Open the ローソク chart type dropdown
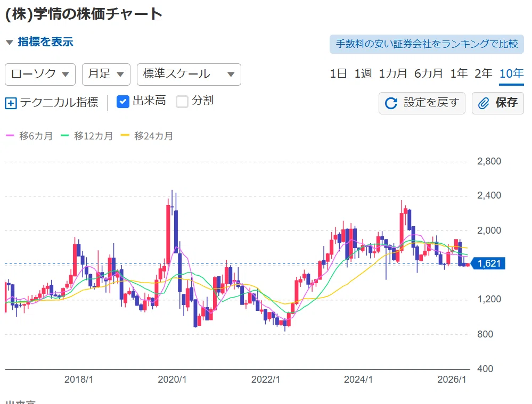This screenshot has height=404, width=532. tap(40, 75)
